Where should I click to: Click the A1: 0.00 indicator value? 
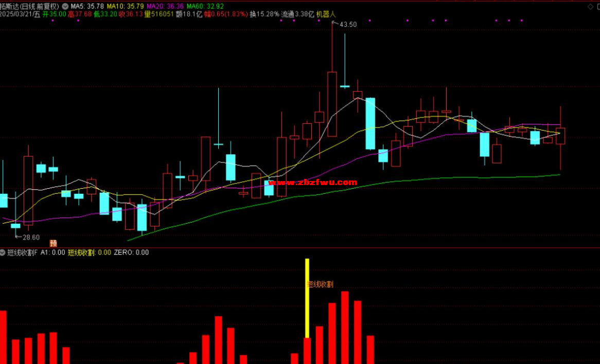pyautogui.click(x=53, y=252)
